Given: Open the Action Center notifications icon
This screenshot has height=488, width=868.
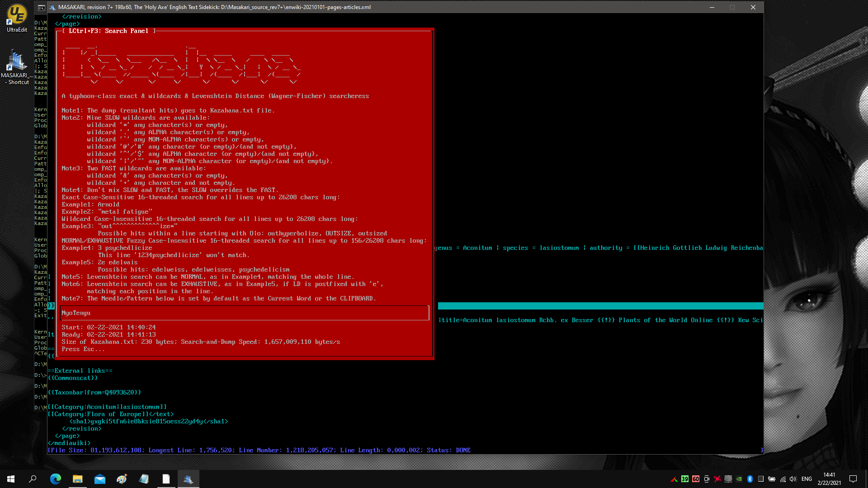Looking at the screenshot, I should [x=853, y=479].
